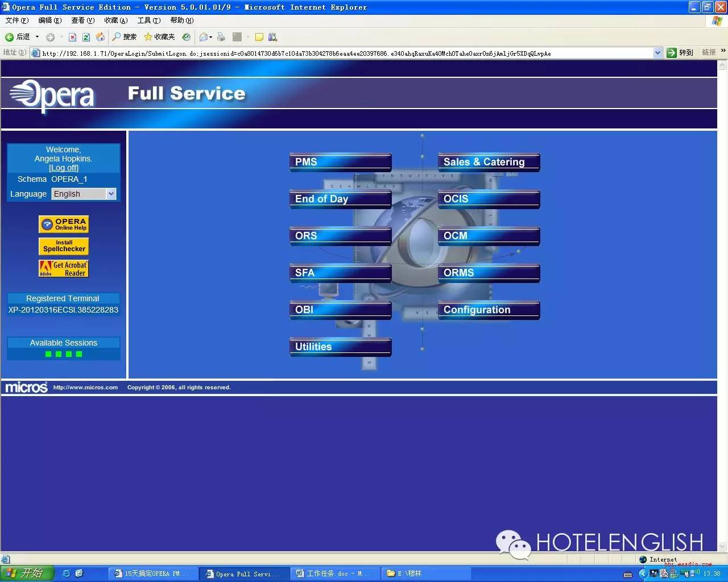Viewport: 728px width, 582px height.
Task: Launch the Sales & Catering module
Action: point(489,162)
